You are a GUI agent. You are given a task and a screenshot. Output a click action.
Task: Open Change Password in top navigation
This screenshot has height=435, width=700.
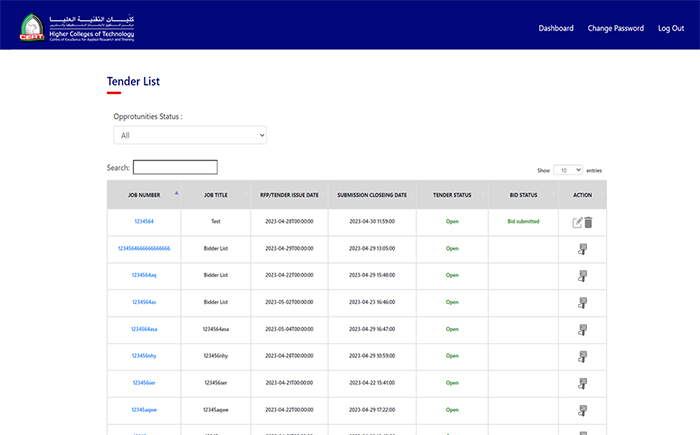pos(616,28)
